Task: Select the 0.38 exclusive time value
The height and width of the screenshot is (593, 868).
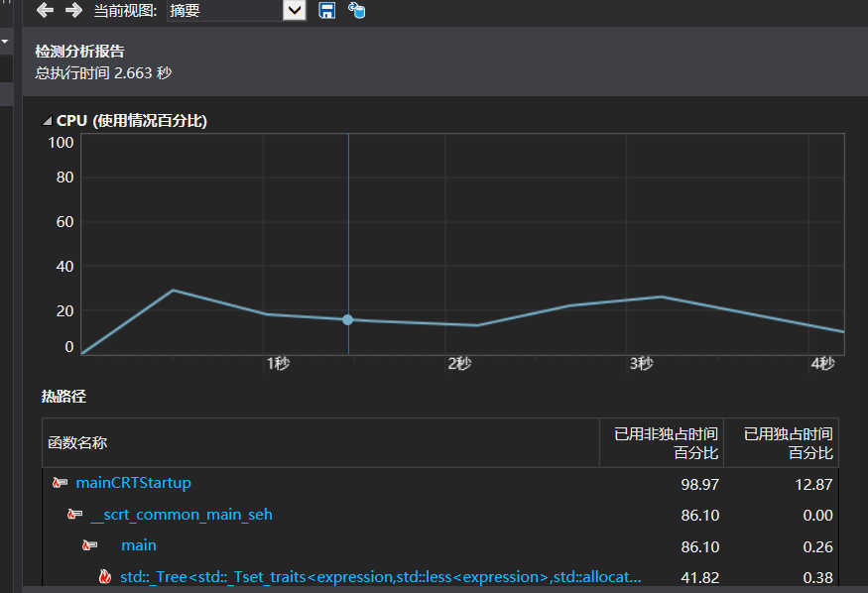Action: [817, 578]
